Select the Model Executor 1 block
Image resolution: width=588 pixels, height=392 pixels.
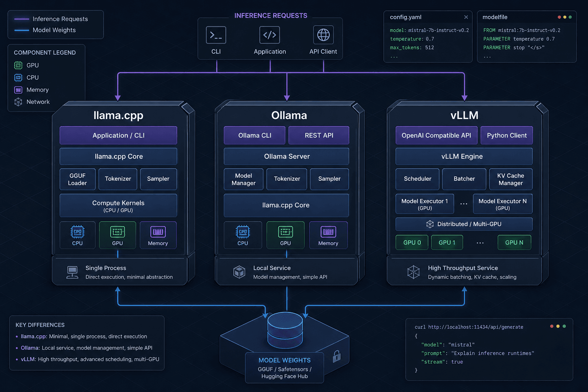tap(425, 204)
